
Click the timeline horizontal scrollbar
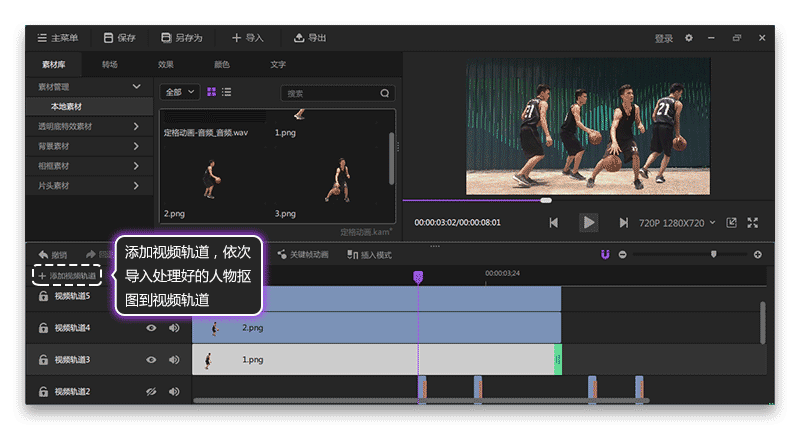point(421,401)
